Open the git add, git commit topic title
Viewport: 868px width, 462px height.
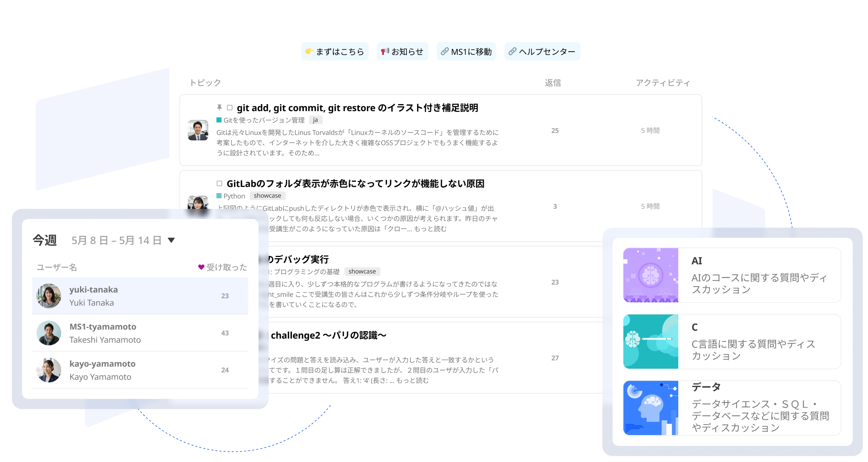(x=357, y=108)
